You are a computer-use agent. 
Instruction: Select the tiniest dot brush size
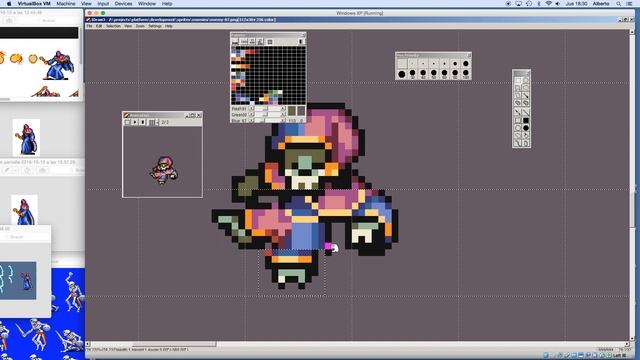413,64
